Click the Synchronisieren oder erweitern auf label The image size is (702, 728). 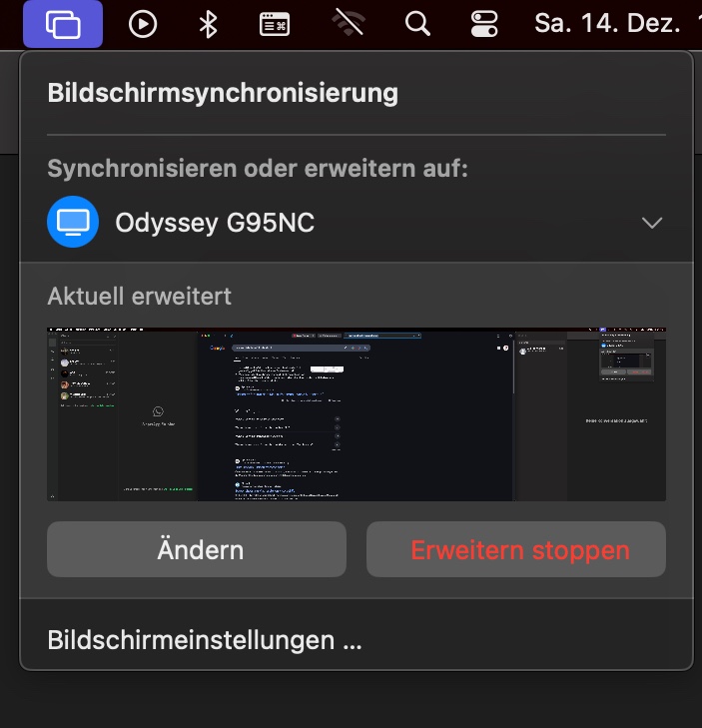pos(258,168)
